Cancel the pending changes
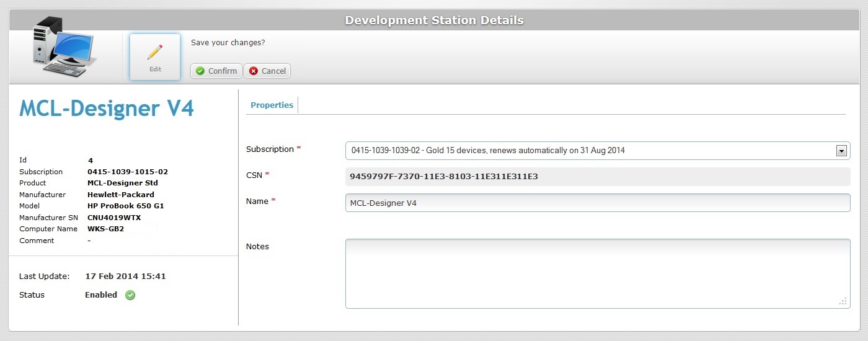 [267, 71]
